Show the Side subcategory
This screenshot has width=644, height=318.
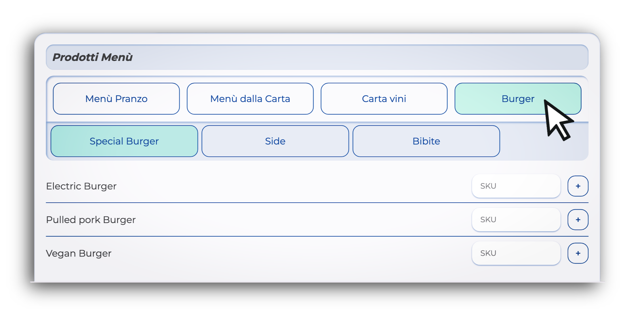click(x=275, y=141)
